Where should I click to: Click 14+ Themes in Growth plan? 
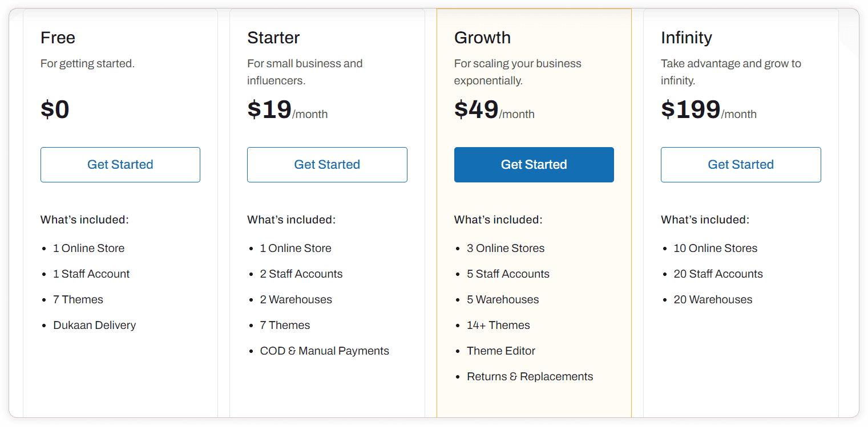[x=498, y=325]
